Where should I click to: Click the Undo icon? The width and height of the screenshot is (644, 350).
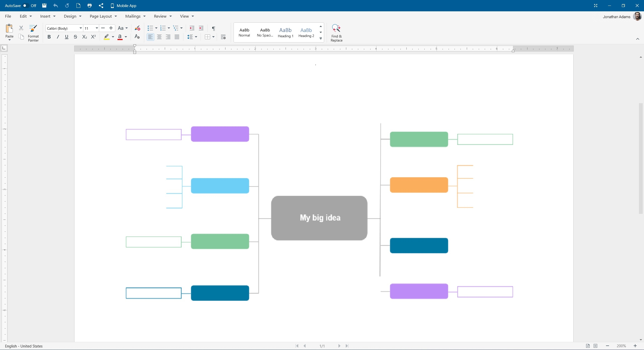point(56,6)
